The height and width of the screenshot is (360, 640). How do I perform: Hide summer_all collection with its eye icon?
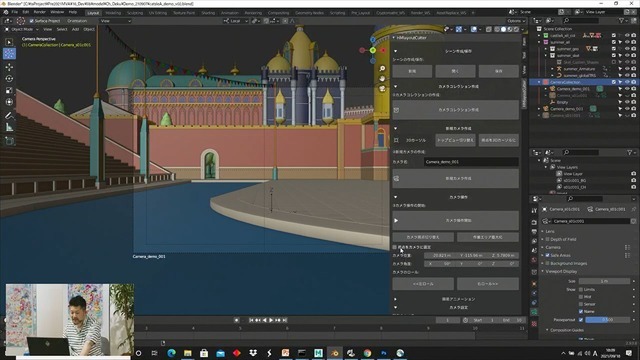(627, 42)
